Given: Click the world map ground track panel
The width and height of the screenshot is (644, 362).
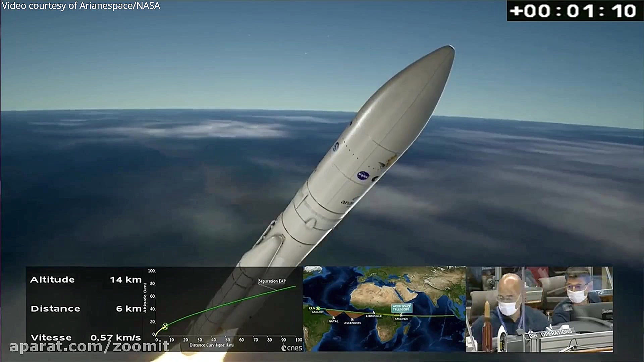Looking at the screenshot, I should click(384, 295).
